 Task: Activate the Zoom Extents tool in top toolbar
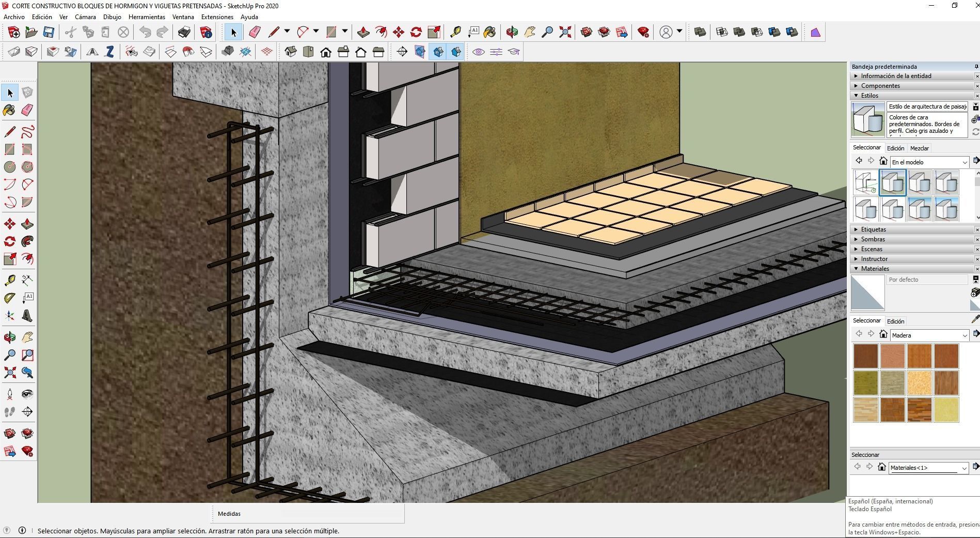565,32
